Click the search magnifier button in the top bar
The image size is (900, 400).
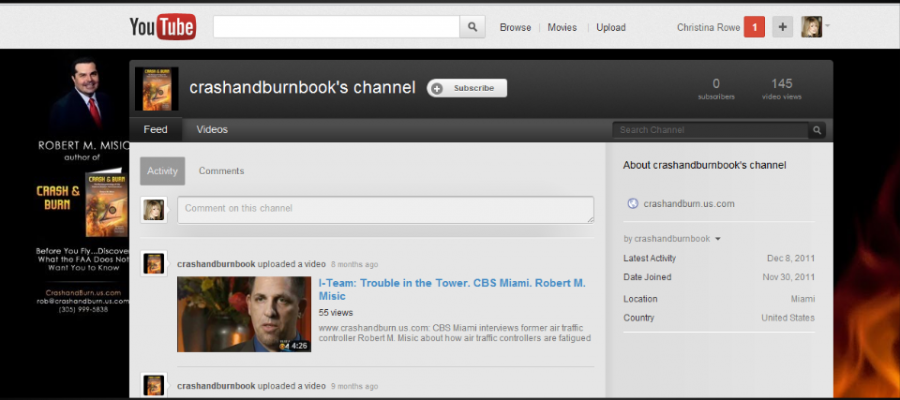coord(472,27)
